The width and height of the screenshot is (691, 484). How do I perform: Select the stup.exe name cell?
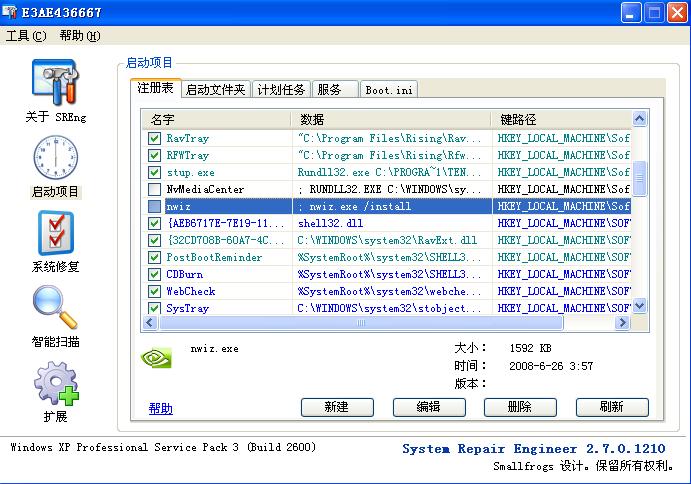(x=190, y=172)
